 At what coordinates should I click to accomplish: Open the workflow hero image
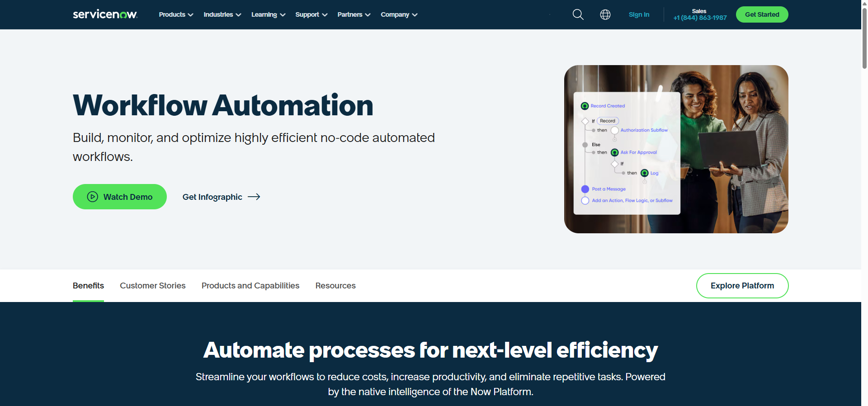click(676, 149)
